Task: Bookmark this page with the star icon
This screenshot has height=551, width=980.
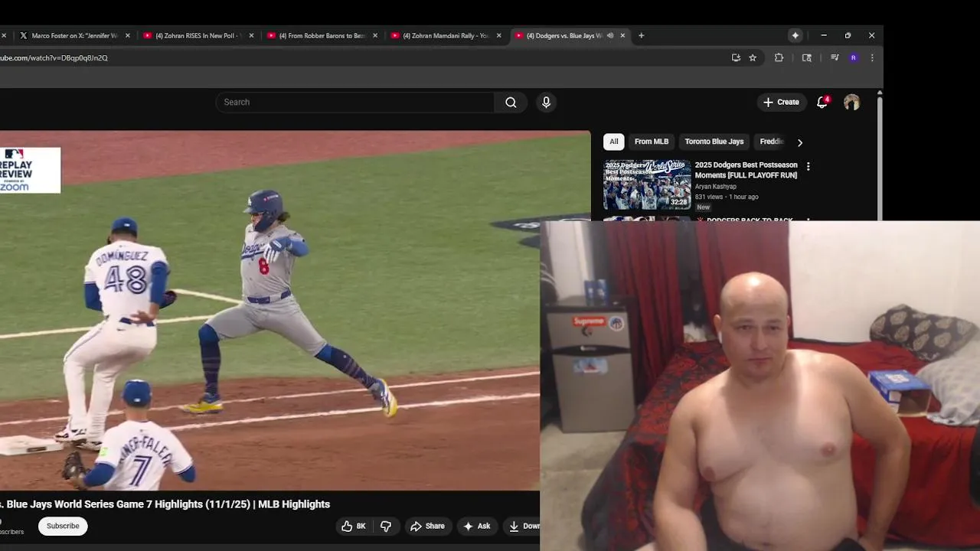Action: click(753, 57)
